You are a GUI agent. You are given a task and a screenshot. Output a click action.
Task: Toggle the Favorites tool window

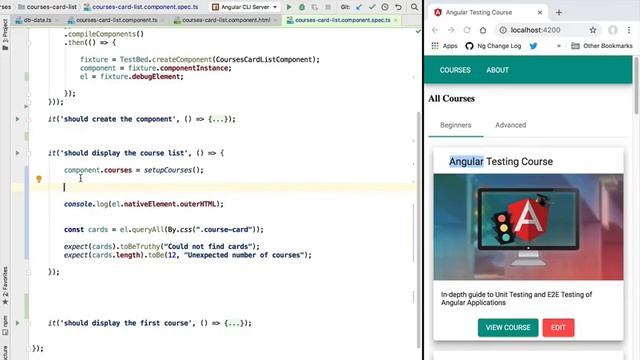pos(5,285)
